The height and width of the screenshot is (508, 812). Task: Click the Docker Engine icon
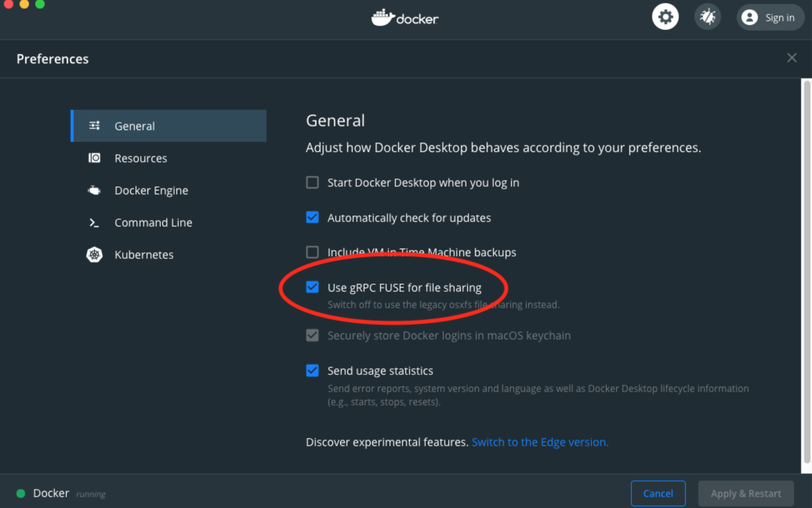point(94,190)
